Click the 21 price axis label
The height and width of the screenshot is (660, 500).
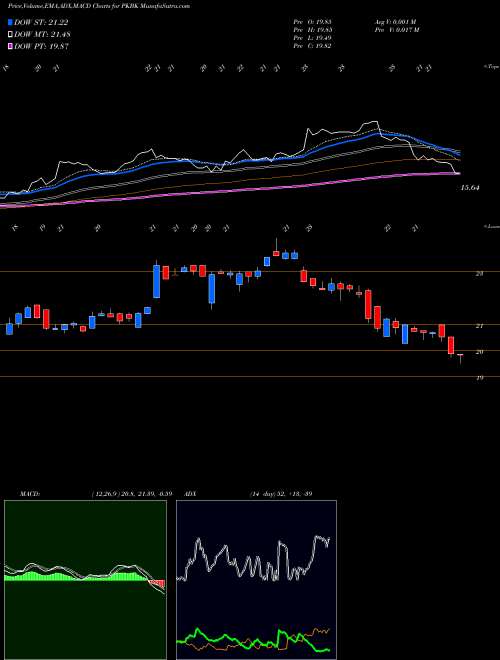[479, 326]
